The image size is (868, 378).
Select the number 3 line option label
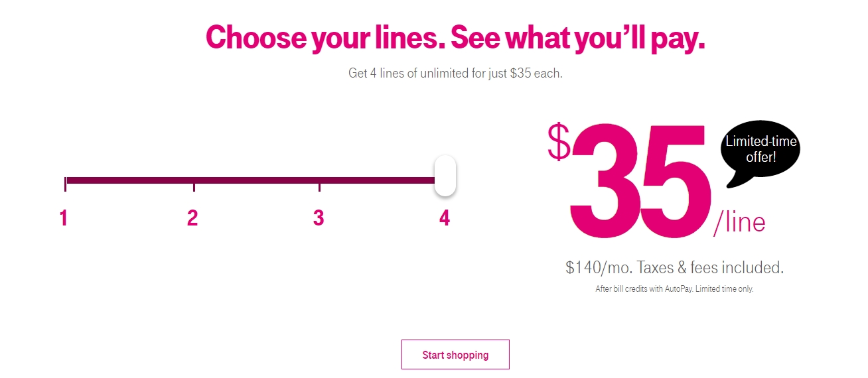pos(319,218)
